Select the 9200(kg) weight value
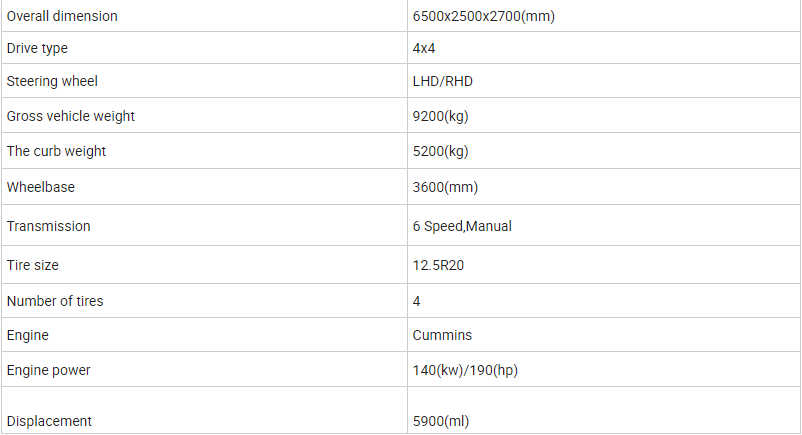The image size is (802, 435). [x=440, y=116]
